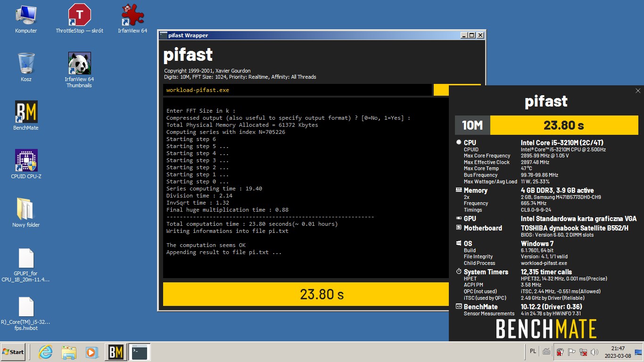The image size is (644, 362).
Task: Click the CPU chip icon in the overlay
Action: point(459,142)
